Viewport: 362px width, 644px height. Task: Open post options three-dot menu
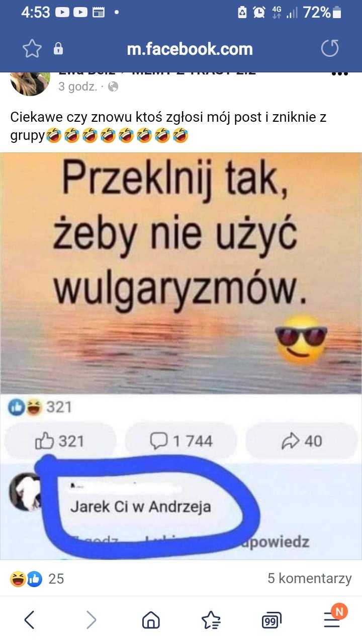tap(340, 73)
